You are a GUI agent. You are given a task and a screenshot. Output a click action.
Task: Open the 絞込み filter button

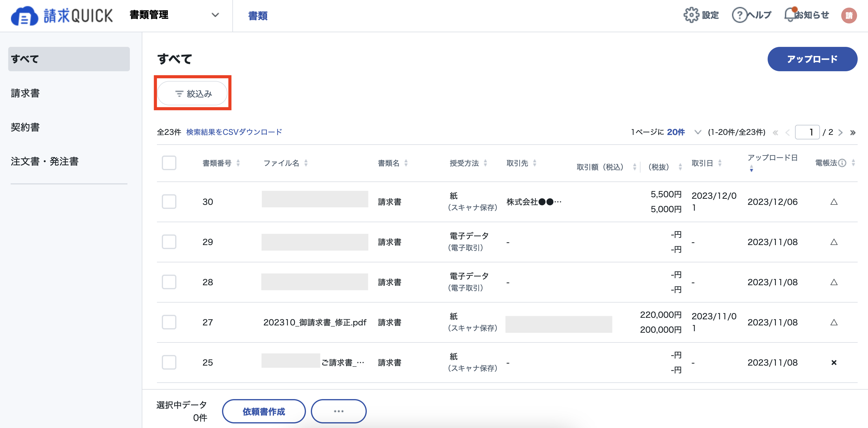click(x=193, y=93)
